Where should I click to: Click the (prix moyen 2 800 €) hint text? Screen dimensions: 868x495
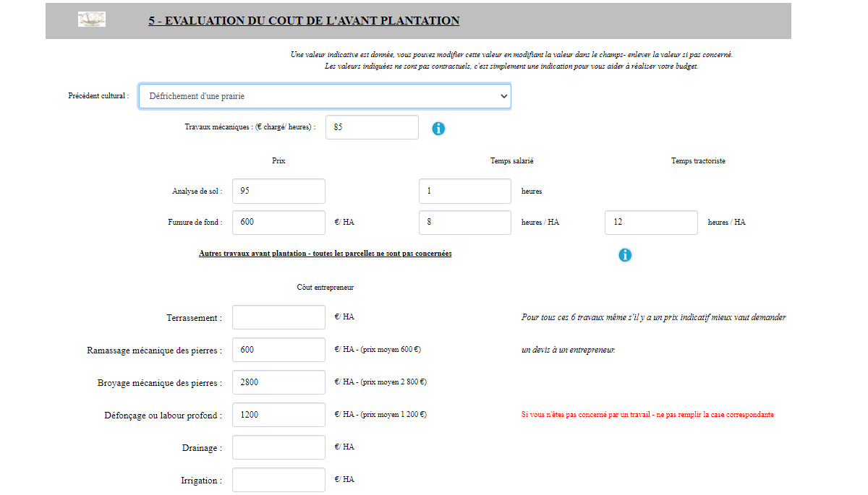393,382
